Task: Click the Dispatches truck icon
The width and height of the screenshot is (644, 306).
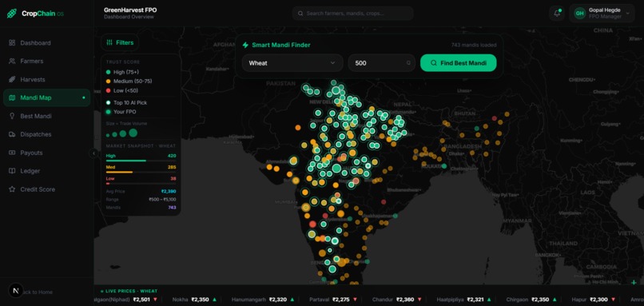Action: [12, 134]
